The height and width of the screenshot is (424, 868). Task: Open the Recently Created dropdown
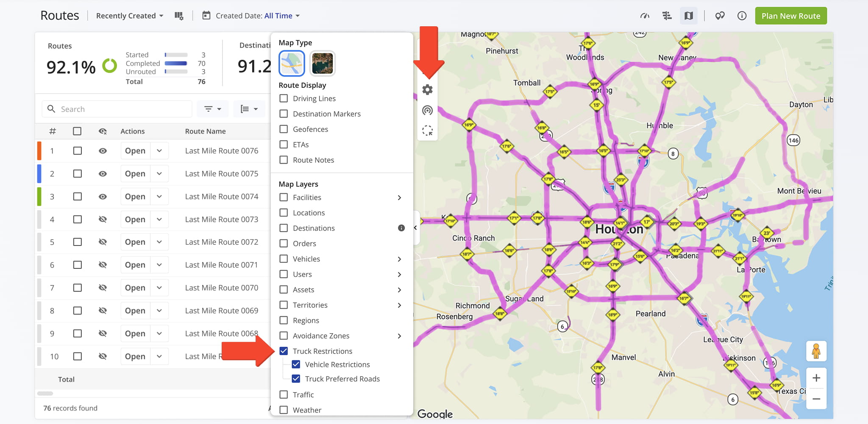click(x=130, y=16)
